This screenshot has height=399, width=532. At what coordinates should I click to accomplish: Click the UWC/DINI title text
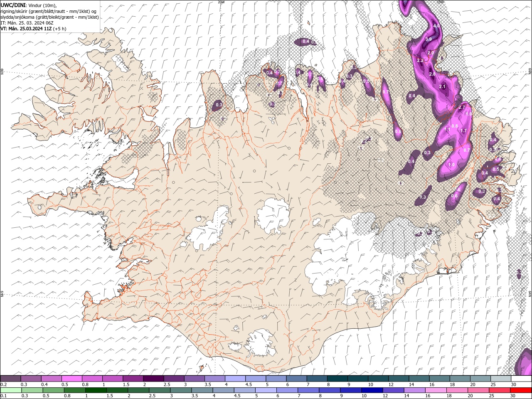click(12, 5)
